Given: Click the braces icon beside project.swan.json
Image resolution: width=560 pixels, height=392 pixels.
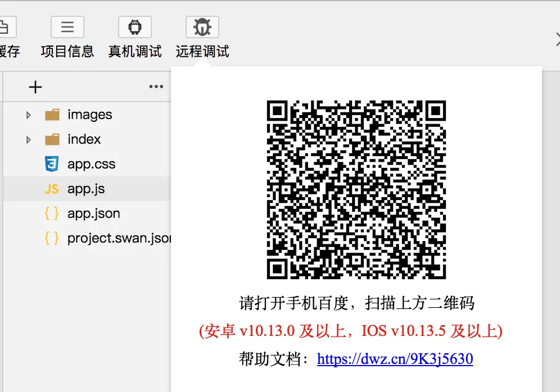Looking at the screenshot, I should pyautogui.click(x=52, y=238).
